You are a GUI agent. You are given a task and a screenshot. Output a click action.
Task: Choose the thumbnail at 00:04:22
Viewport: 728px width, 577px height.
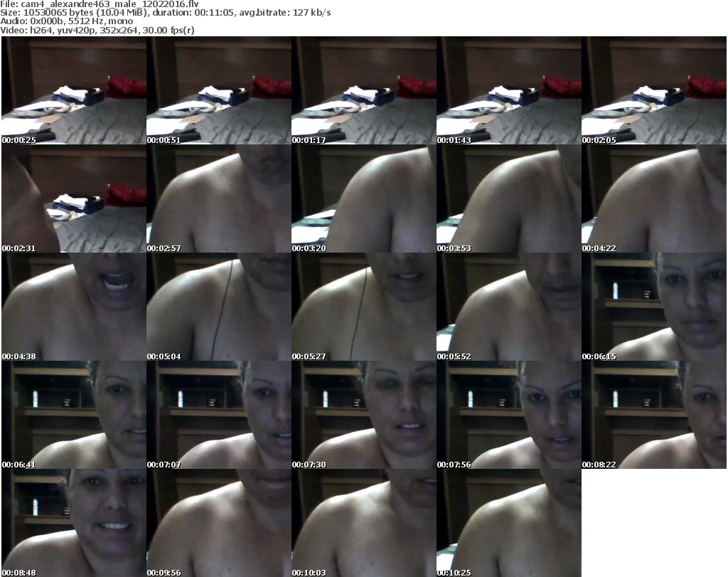tap(654, 198)
